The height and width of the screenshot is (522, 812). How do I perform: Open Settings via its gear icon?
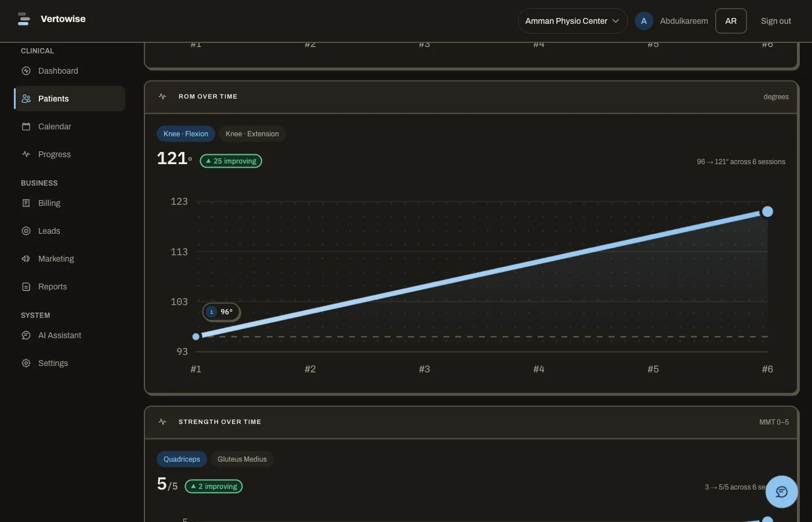[x=26, y=363]
